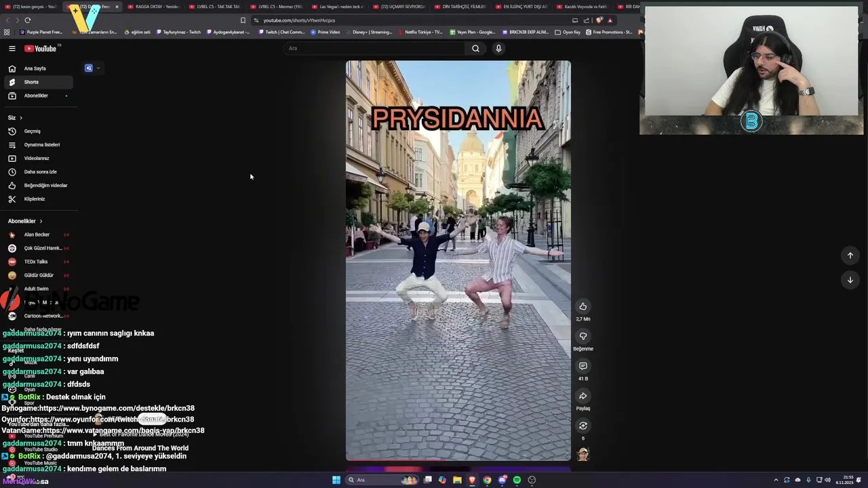Viewport: 868px width, 488px height.
Task: Click the YouTube logo
Action: tap(41, 48)
